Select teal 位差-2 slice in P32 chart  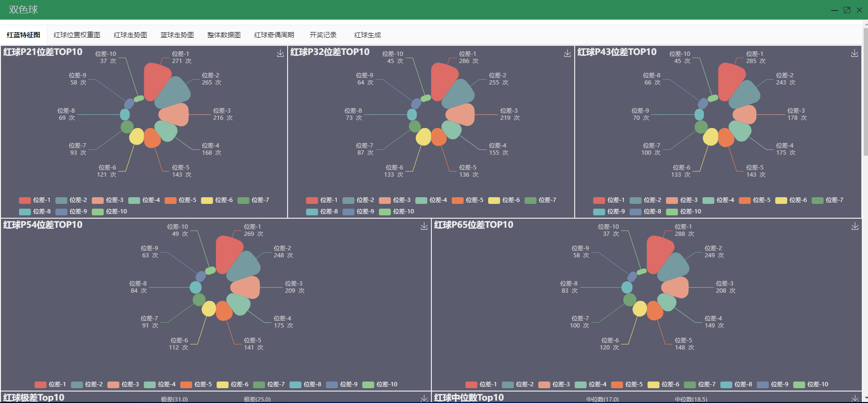click(x=459, y=95)
